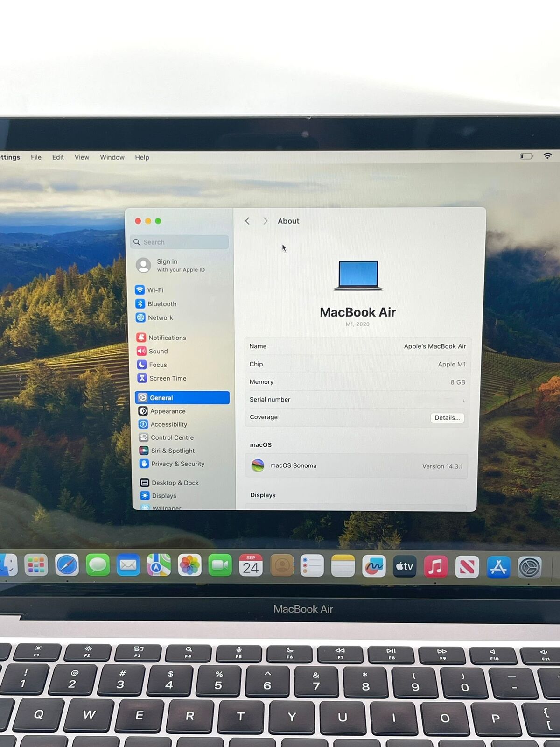This screenshot has width=560, height=747.
Task: Open FaceTime from the Dock
Action: pos(220,565)
